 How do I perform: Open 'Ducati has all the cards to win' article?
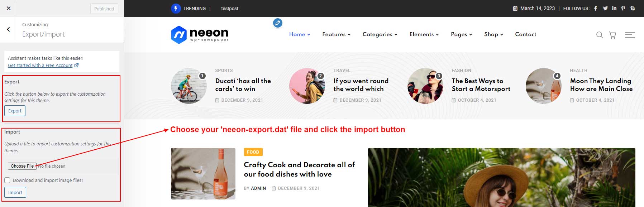tap(243, 85)
